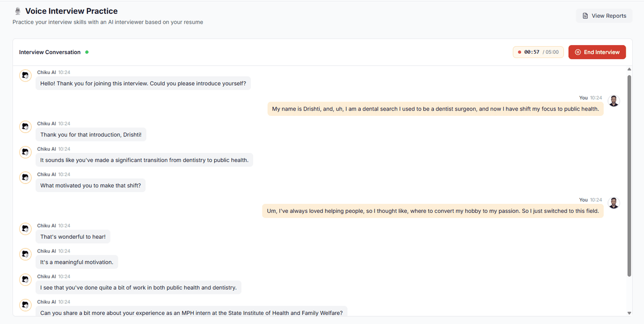Click the microphone icon in the header
Screen dimensions: 644x324
coord(17,10)
